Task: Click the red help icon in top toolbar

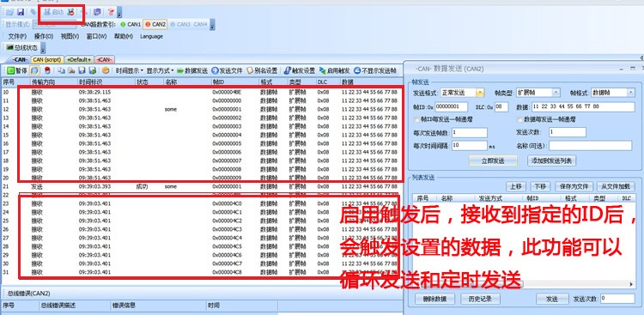Action: [111, 12]
